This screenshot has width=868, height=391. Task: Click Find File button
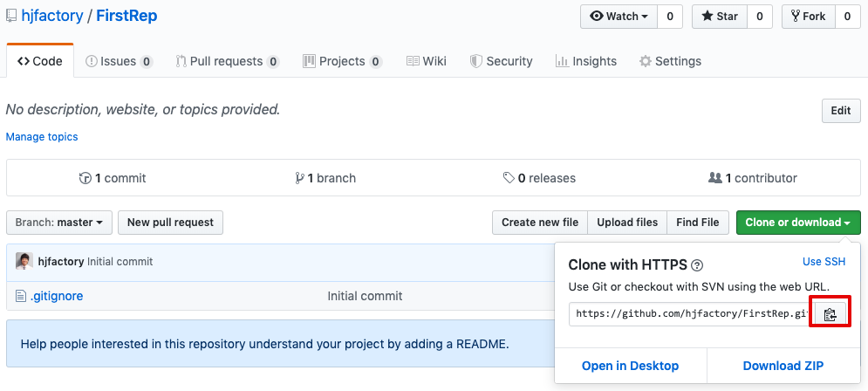(x=698, y=223)
